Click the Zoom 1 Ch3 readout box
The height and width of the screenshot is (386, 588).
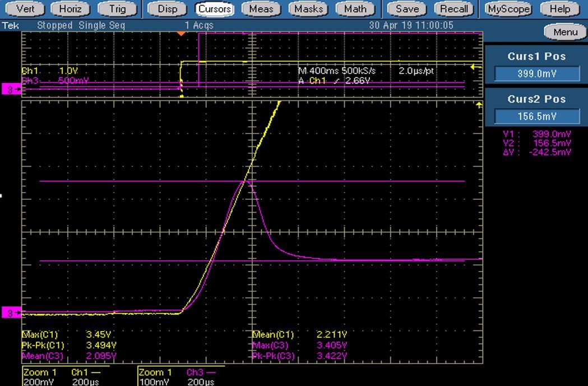181,376
